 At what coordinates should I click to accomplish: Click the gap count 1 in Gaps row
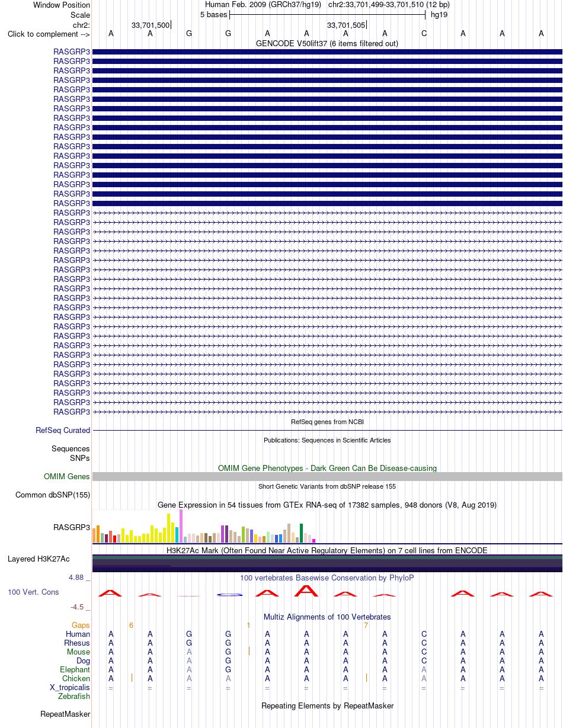click(x=248, y=625)
